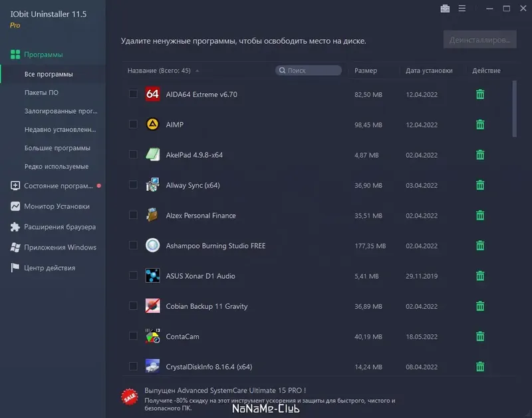Open the hamburger menu at top right

click(x=462, y=9)
